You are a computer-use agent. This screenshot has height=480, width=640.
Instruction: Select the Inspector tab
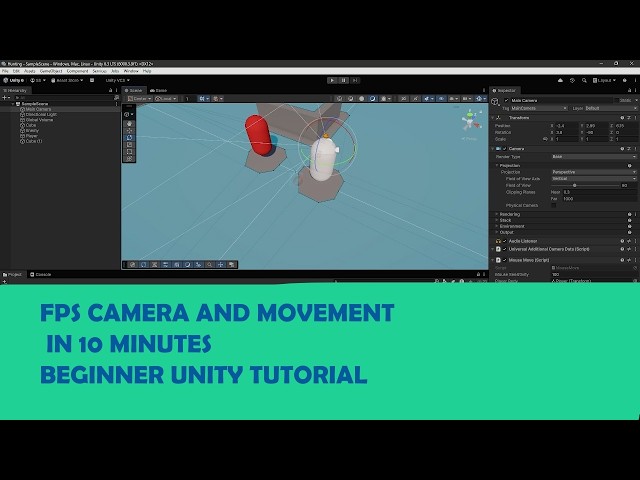point(504,91)
